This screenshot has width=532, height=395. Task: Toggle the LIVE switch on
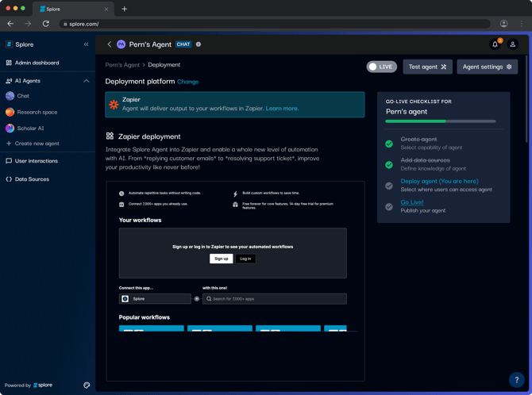(x=382, y=67)
